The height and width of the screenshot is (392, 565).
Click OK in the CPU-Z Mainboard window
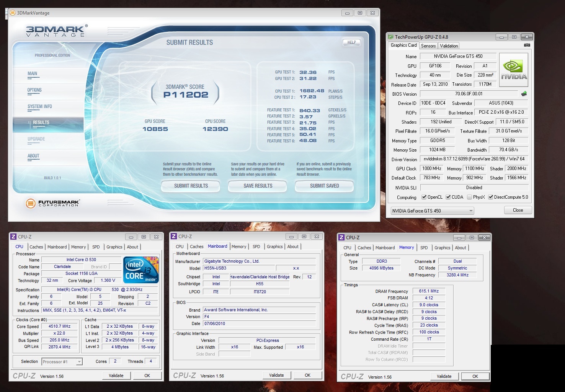pos(307,376)
